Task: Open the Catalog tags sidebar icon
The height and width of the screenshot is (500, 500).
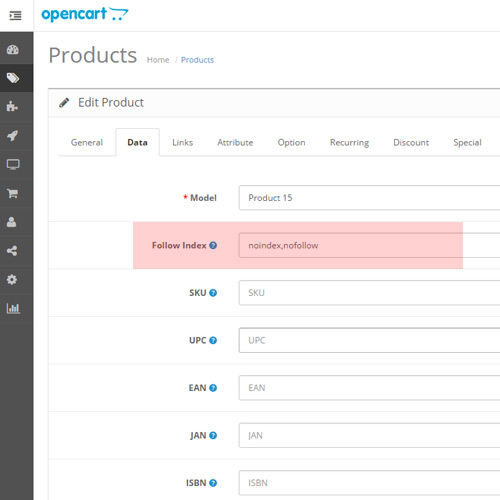Action: pos(13,78)
